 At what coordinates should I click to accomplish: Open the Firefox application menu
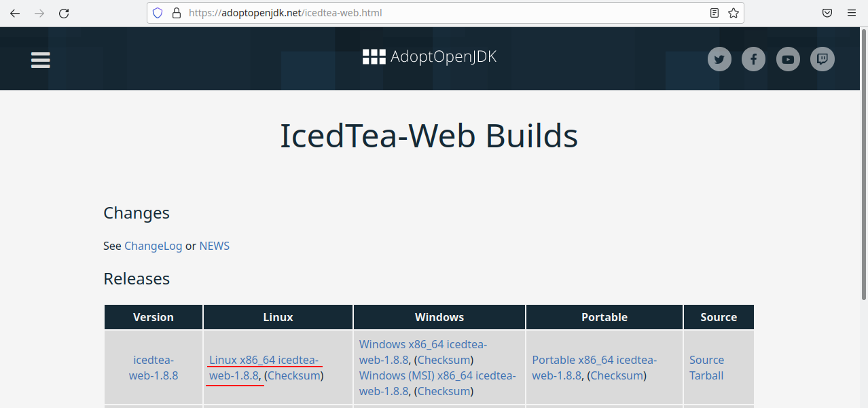click(852, 13)
